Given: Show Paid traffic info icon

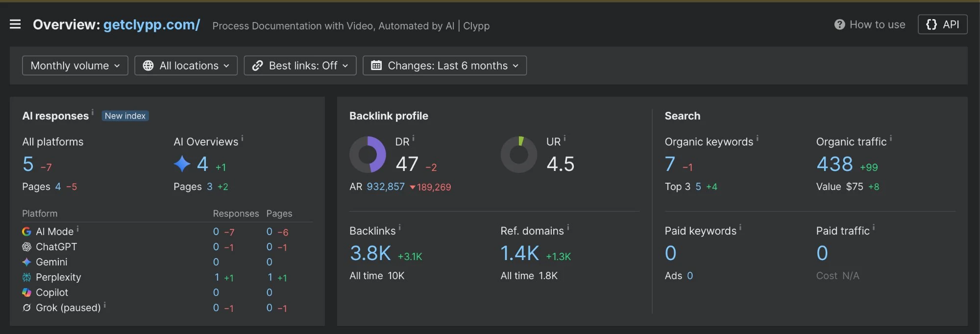Looking at the screenshot, I should (x=873, y=228).
